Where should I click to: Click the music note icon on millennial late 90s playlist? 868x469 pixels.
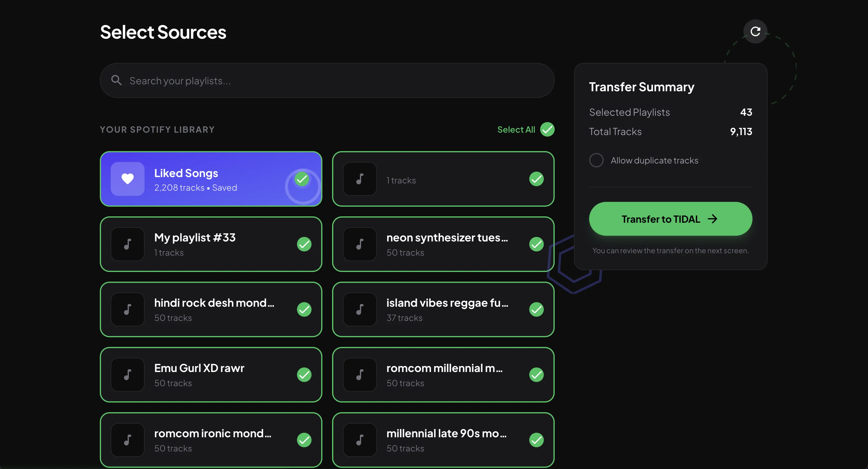(360, 440)
